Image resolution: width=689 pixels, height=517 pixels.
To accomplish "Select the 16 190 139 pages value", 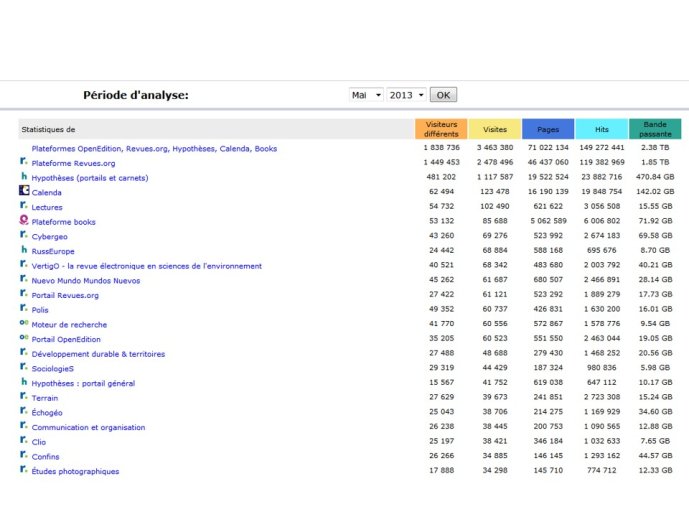I will click(548, 192).
